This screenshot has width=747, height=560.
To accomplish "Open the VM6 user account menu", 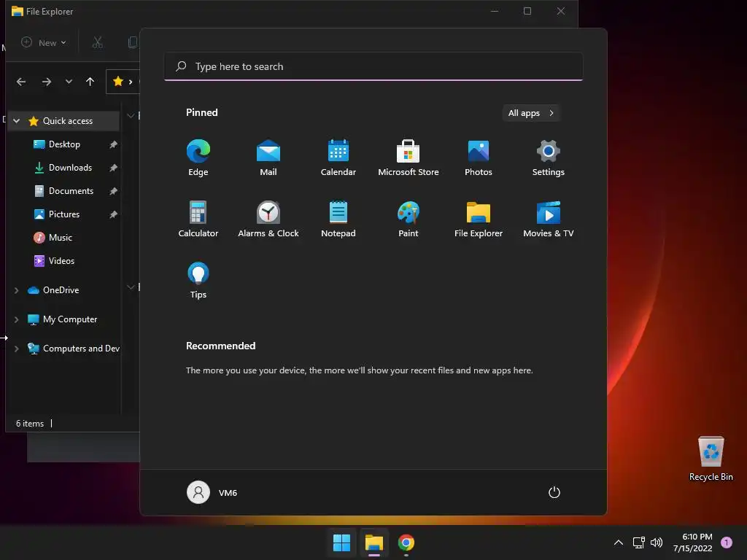I will pyautogui.click(x=212, y=492).
